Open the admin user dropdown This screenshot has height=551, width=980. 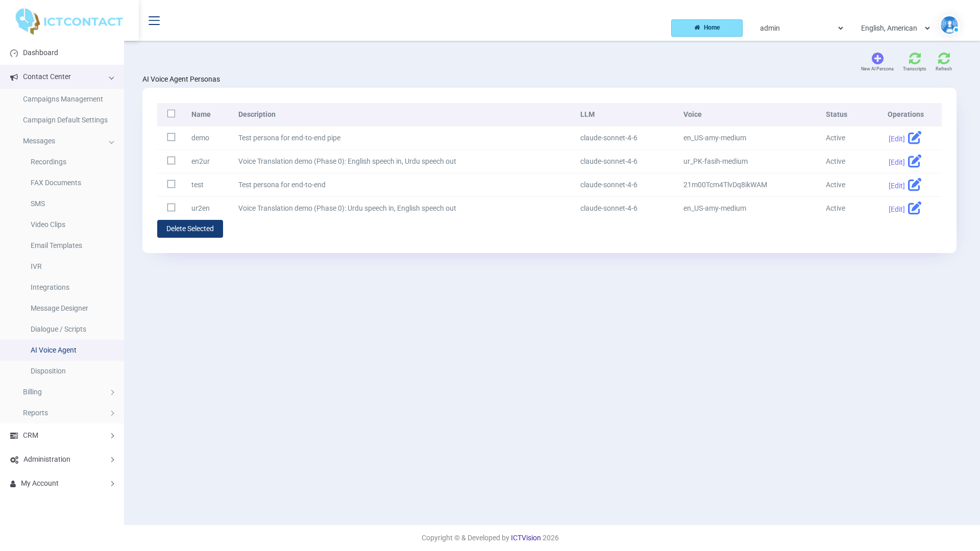801,28
